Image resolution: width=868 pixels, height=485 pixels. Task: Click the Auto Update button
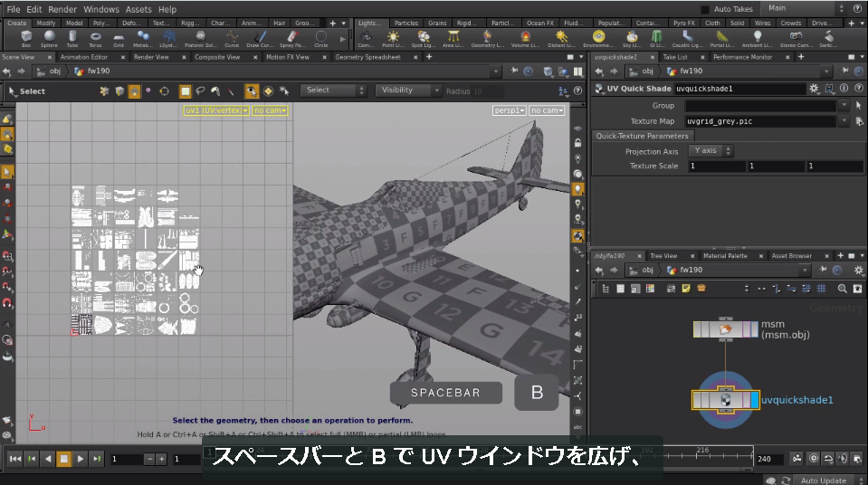(x=823, y=480)
